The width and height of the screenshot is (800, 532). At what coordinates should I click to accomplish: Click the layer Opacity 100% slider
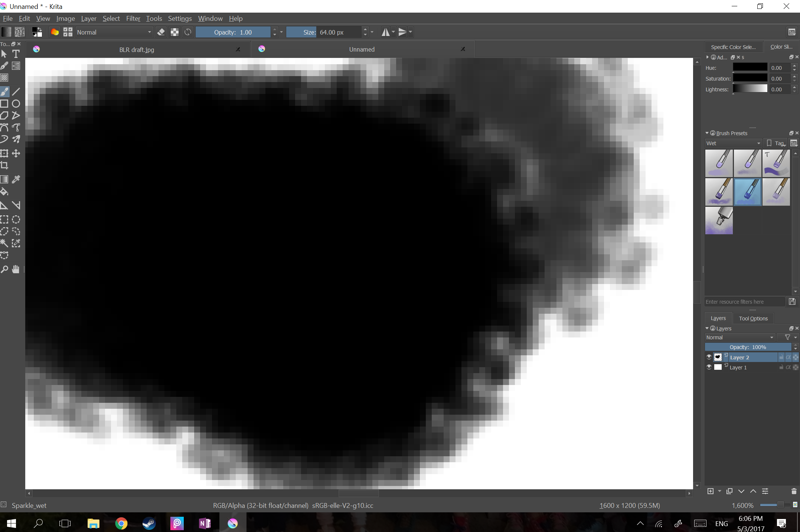(748, 347)
